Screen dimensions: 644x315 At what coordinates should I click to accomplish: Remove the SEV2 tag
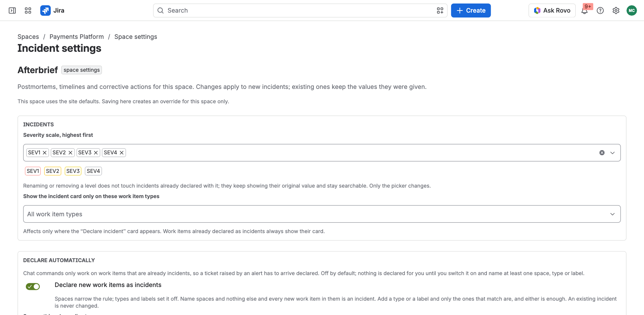pos(70,153)
